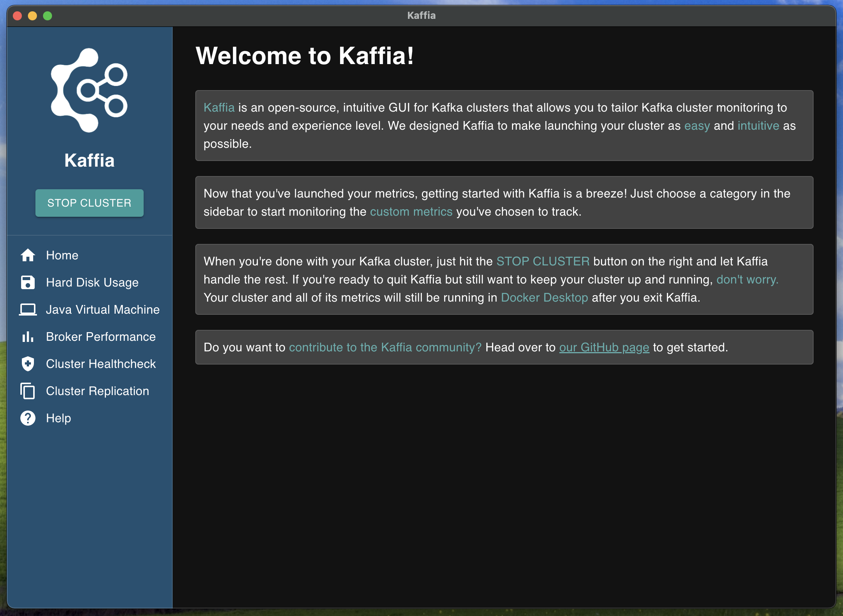The width and height of the screenshot is (843, 616).
Task: Open our GitHub page link
Action: [x=604, y=347]
